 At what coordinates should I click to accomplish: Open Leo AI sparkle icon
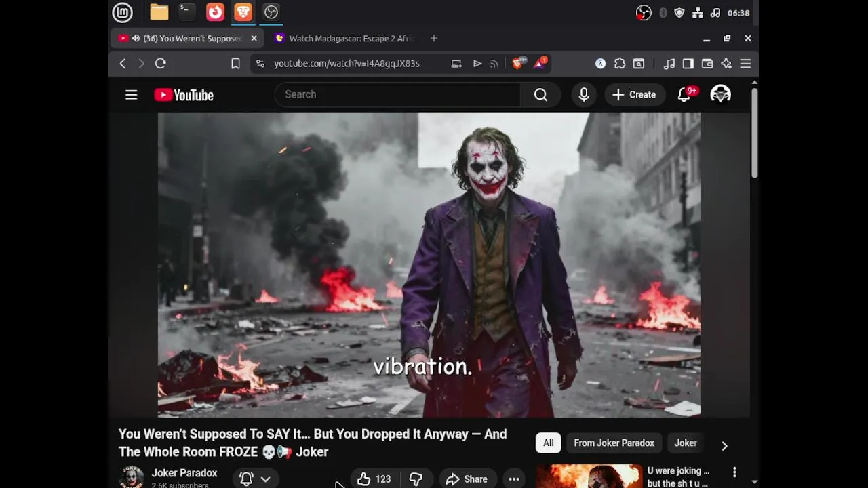[726, 64]
